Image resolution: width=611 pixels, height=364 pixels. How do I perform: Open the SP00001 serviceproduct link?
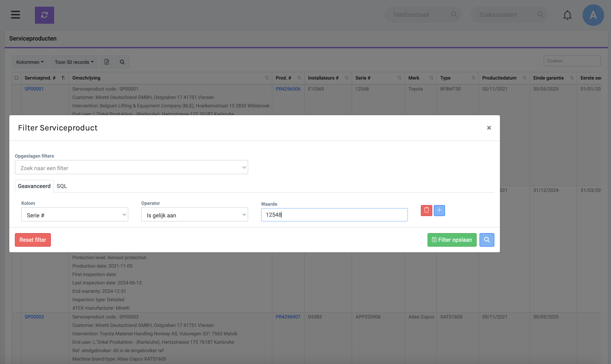tap(34, 89)
